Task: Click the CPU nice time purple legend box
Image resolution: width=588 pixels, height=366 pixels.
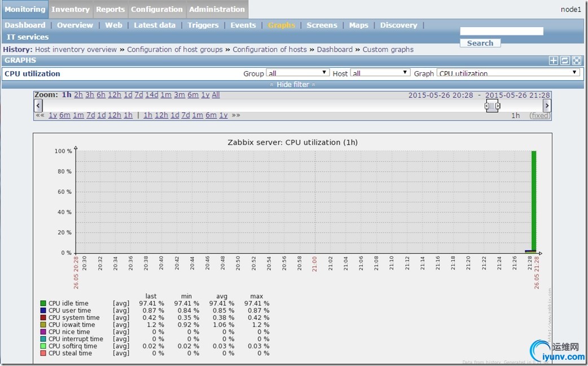Action: [43, 332]
